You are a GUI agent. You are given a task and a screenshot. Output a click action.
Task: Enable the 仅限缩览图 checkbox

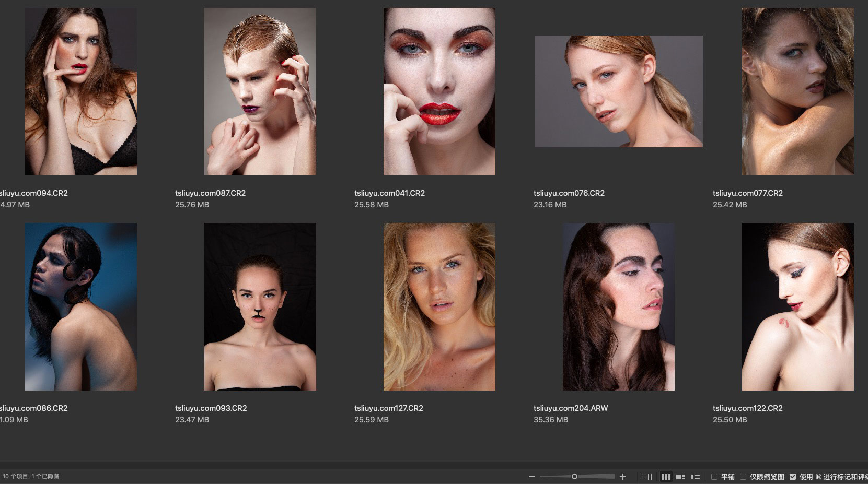click(743, 477)
